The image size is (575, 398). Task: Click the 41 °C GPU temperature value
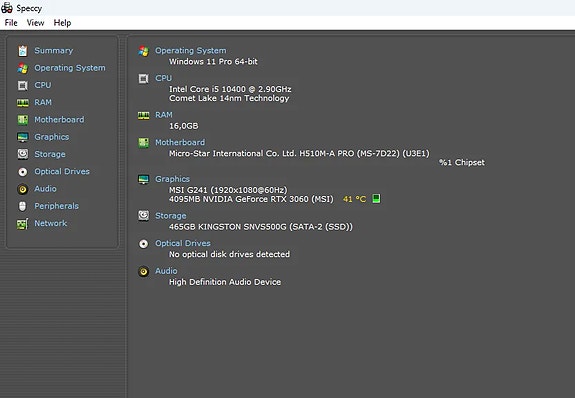click(x=354, y=199)
